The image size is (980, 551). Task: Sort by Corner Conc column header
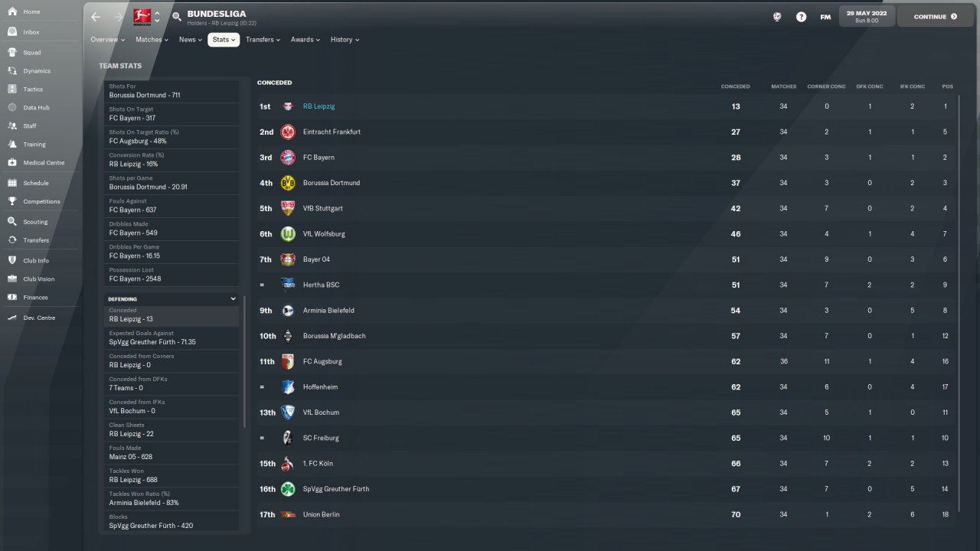826,86
